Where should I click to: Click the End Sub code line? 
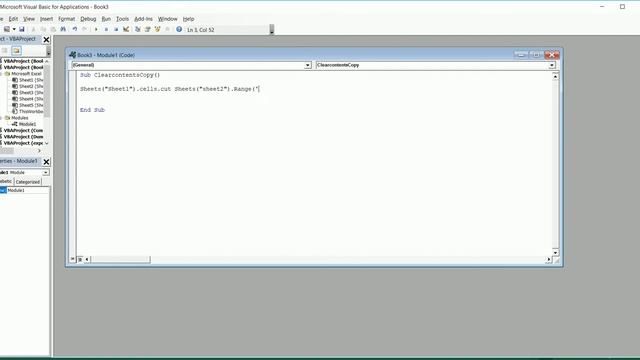(x=92, y=110)
